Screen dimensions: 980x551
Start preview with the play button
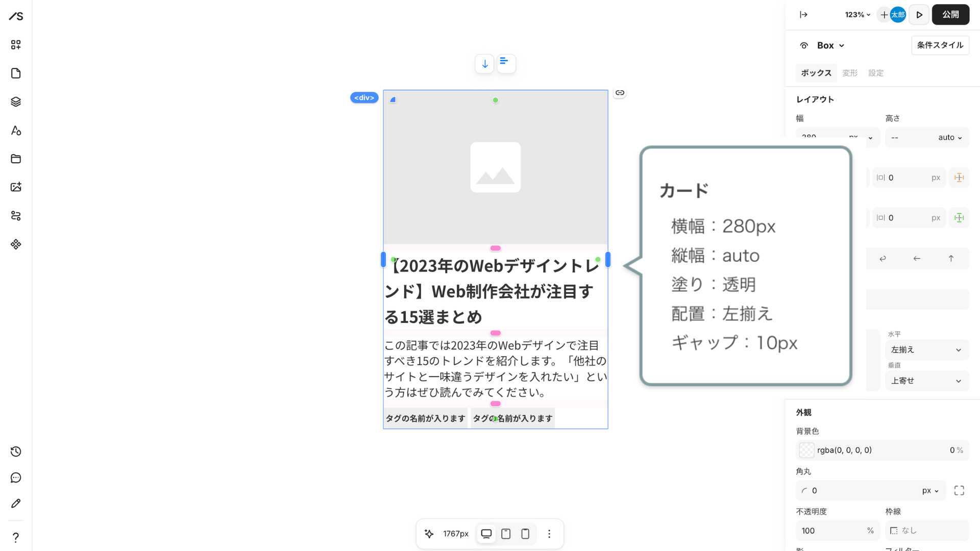[919, 14]
